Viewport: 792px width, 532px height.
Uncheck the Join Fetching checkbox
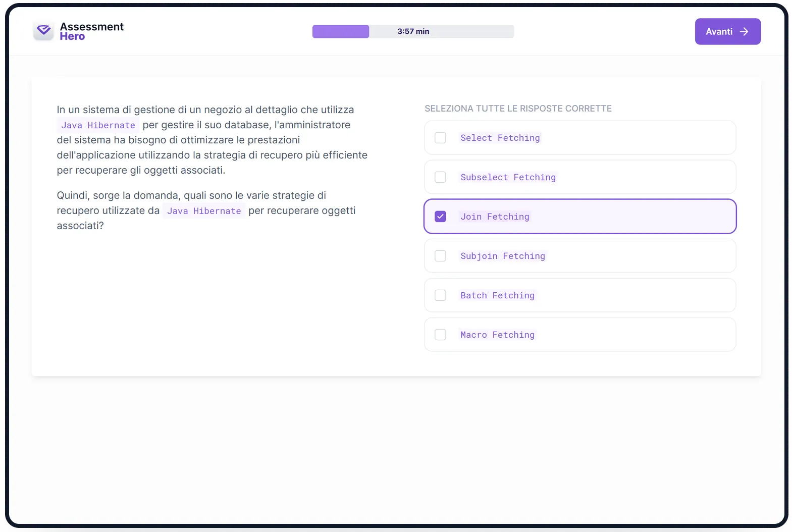[x=440, y=217]
